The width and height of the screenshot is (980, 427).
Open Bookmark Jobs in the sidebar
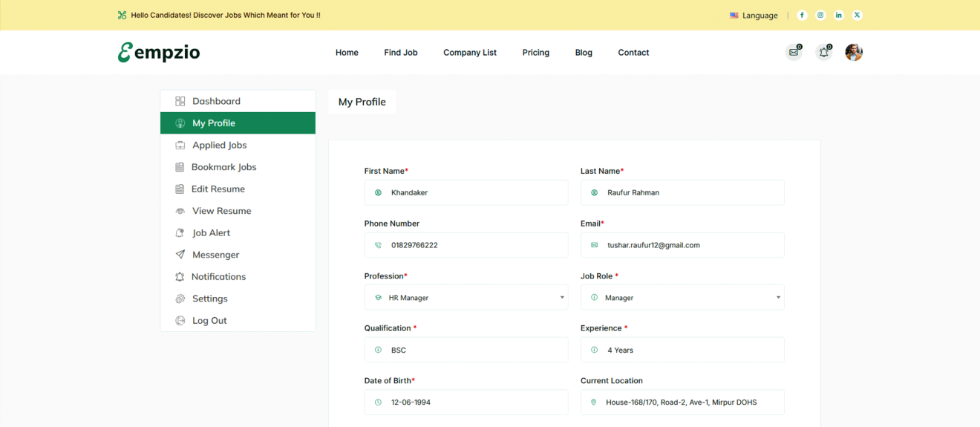(238, 167)
